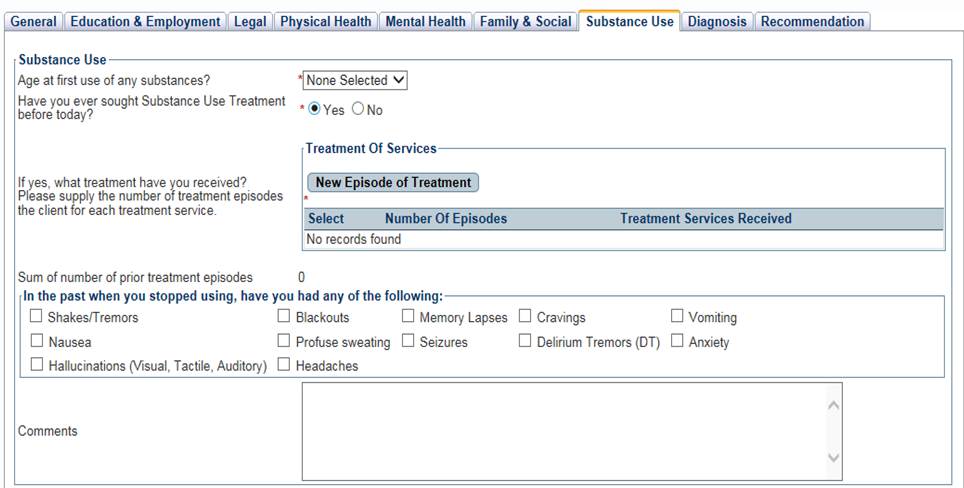Click the Comments scrollbar down arrow
This screenshot has width=964, height=488.
point(833,458)
